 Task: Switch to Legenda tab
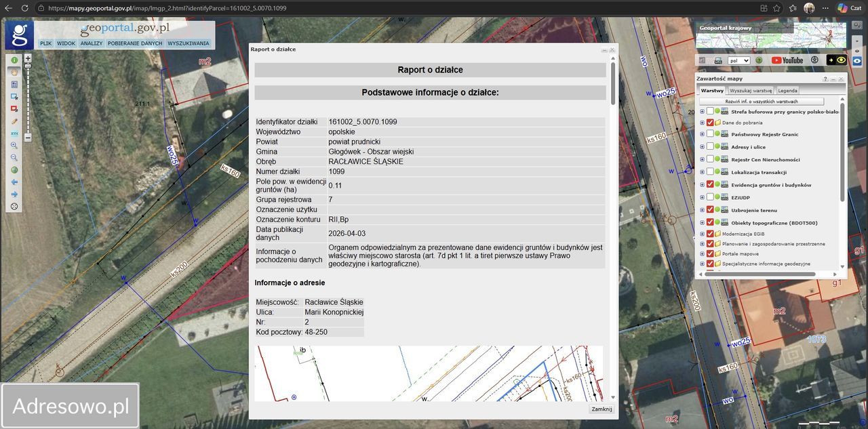787,90
